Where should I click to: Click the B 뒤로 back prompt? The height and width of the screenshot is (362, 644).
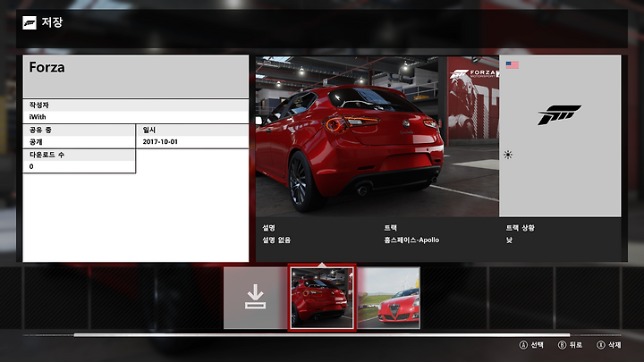pos(570,345)
